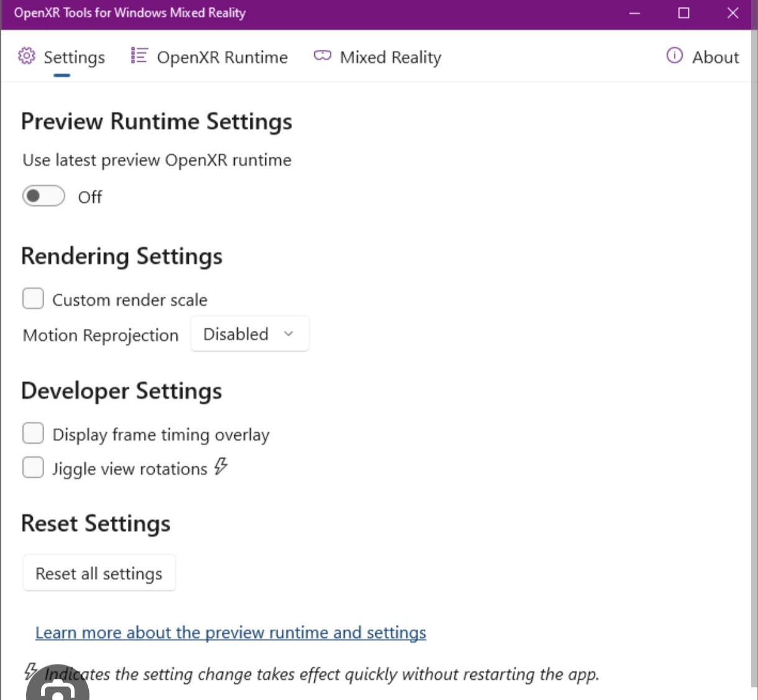Click the 'OpenXR Tools for Windows Mixed Reality' title
The height and width of the screenshot is (700, 758).
130,13
